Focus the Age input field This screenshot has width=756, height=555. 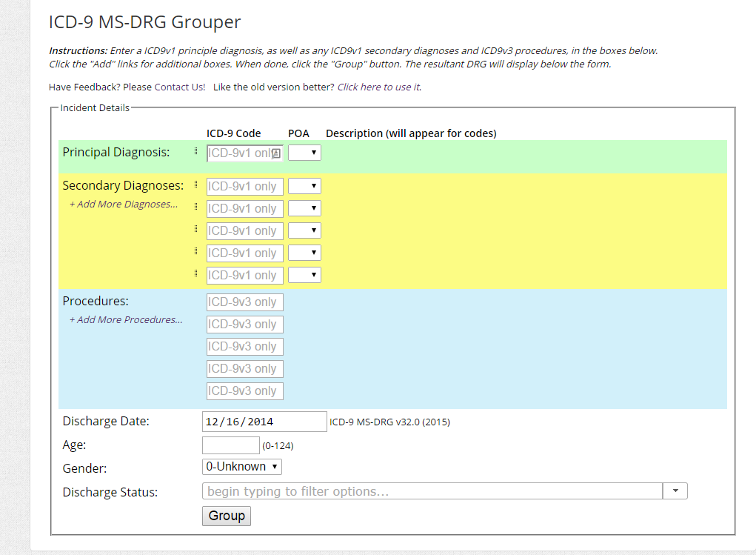(230, 445)
